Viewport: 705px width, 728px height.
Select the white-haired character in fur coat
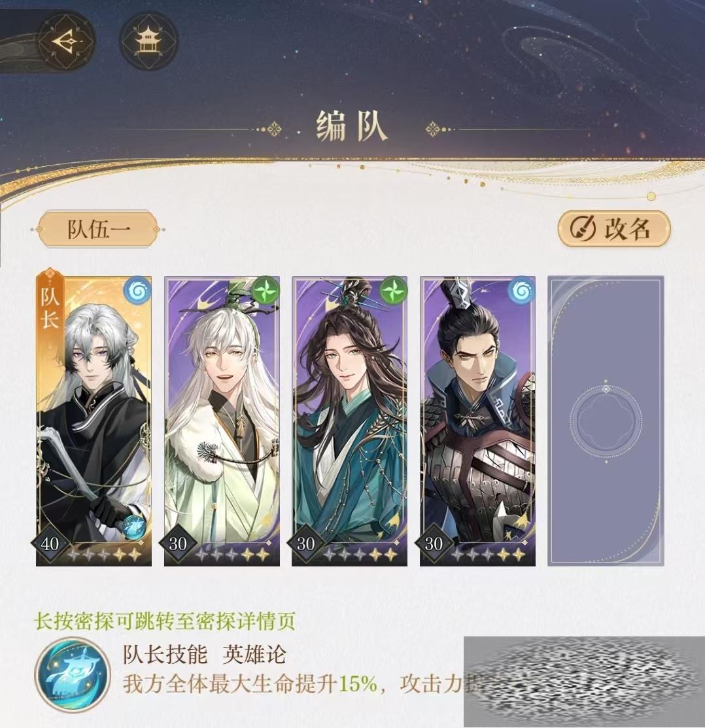pyautogui.click(x=222, y=421)
